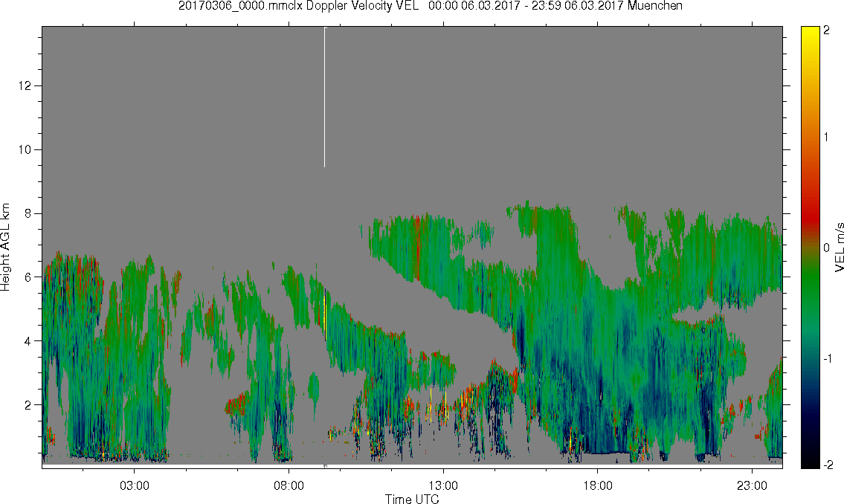The image size is (844, 504).
Task: Click the 'Time UTC' axis title
Action: (x=412, y=499)
